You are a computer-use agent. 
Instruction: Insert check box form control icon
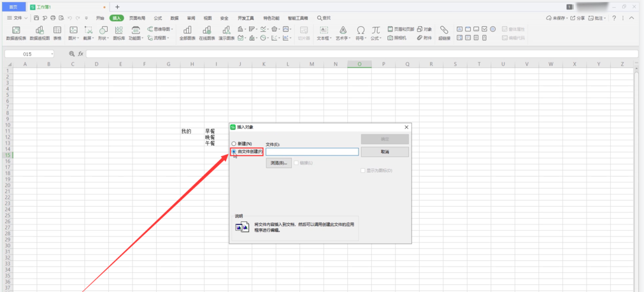coord(484,29)
